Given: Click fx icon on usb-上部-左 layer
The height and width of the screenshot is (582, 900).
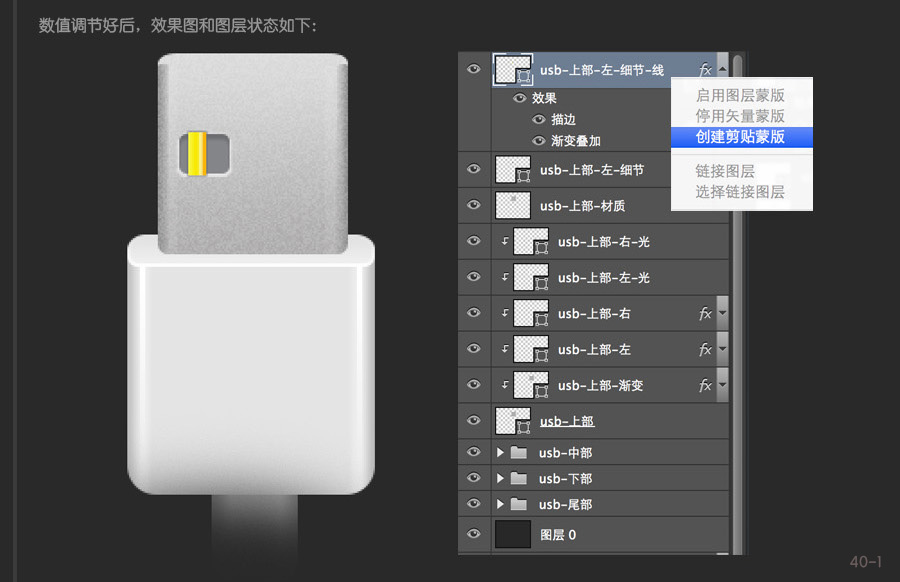Looking at the screenshot, I should [705, 349].
